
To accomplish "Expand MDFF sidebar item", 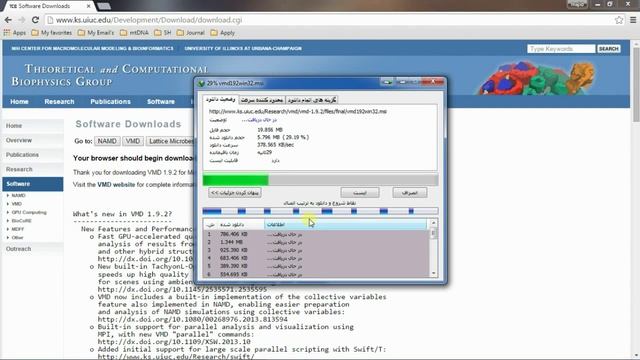I will (x=15, y=229).
